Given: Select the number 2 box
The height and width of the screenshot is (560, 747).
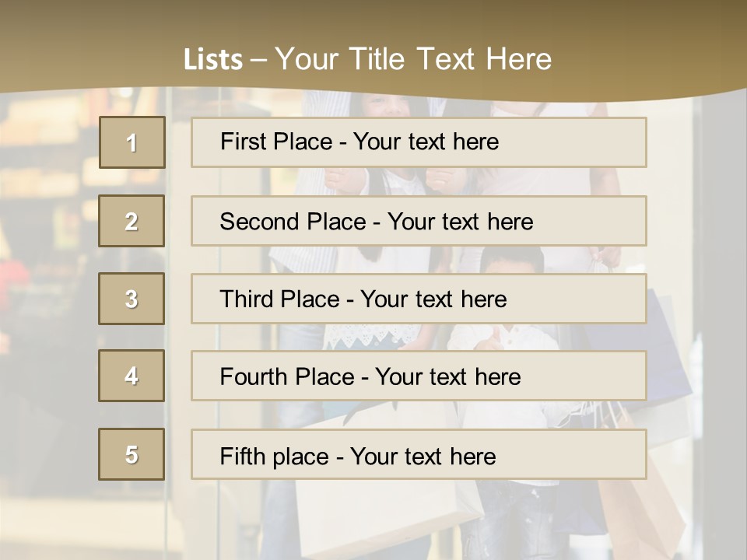Looking at the screenshot, I should pyautogui.click(x=132, y=221).
